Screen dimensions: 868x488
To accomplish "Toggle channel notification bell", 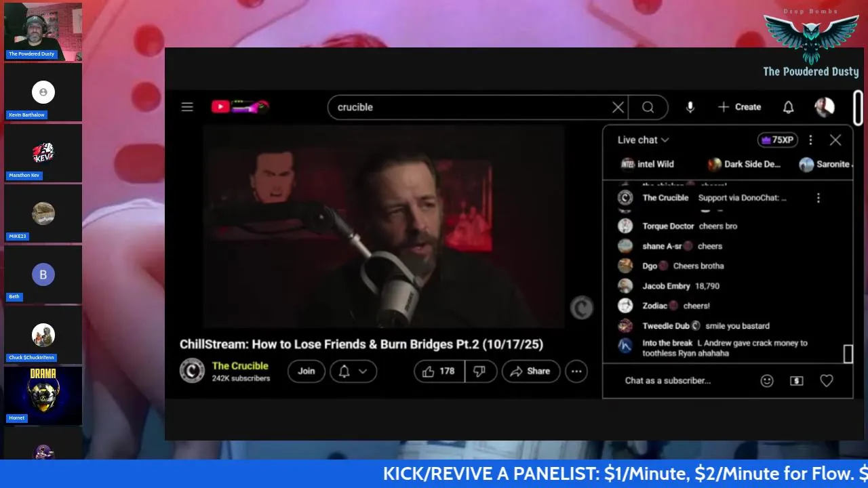I will click(x=344, y=371).
